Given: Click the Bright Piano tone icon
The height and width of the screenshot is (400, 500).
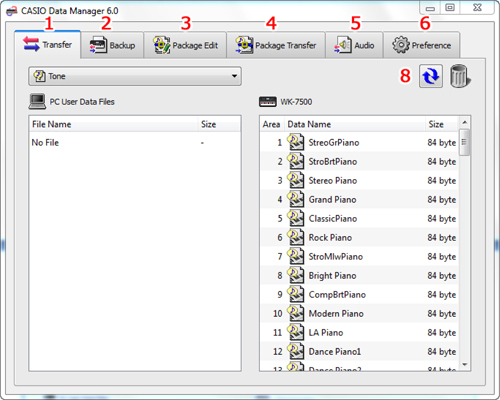Looking at the screenshot, I should tap(296, 275).
